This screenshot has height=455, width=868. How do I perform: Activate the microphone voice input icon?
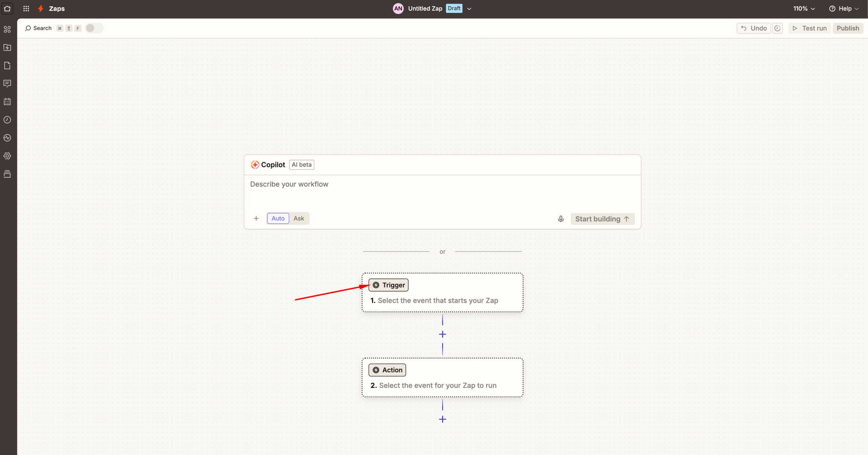point(561,219)
